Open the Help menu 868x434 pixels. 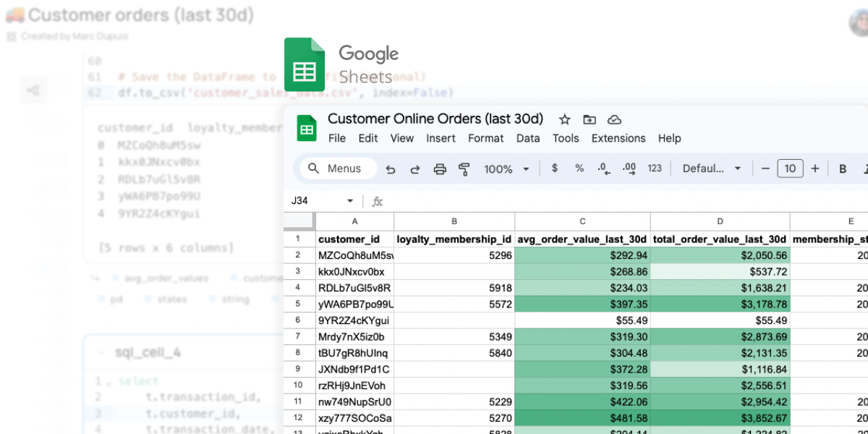click(670, 138)
